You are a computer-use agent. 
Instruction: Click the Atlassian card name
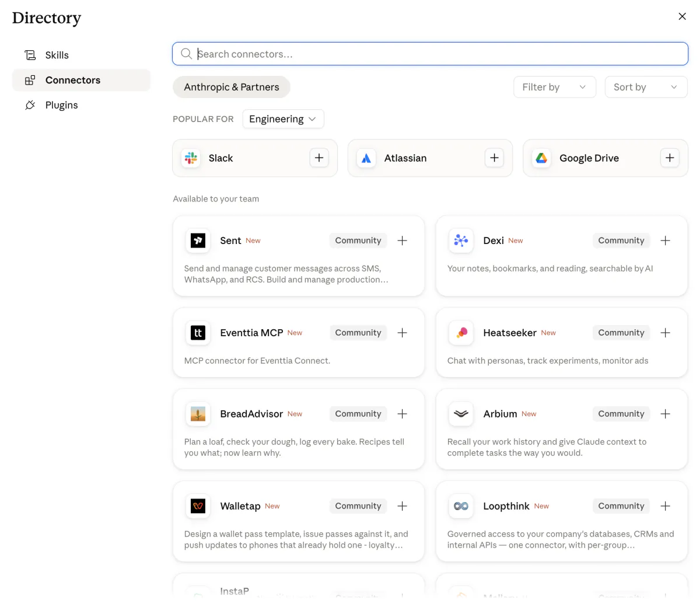[405, 158]
